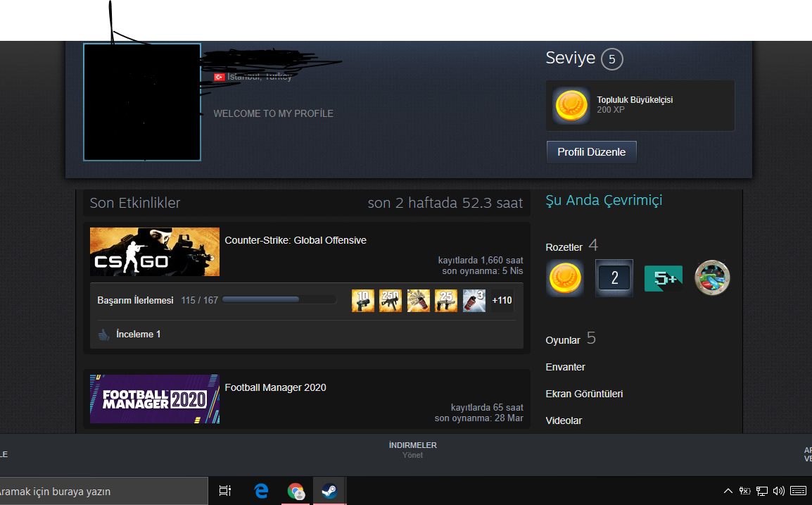Screen dimensions: 812x505
Task: Click the blacked-out profile avatar
Action: [142, 102]
